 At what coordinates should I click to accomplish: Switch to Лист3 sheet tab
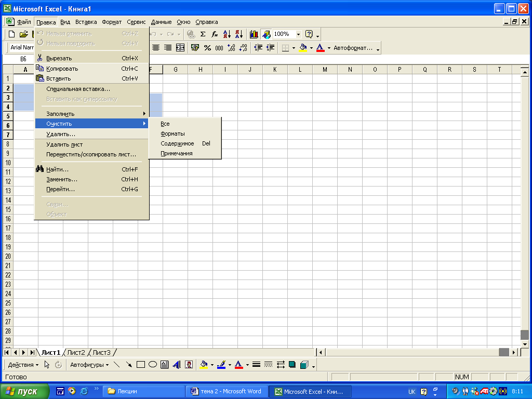coord(101,353)
